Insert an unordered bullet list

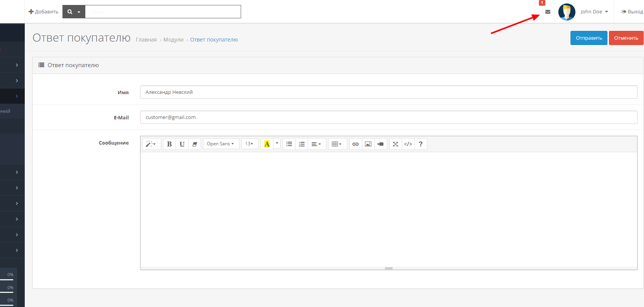[289, 144]
